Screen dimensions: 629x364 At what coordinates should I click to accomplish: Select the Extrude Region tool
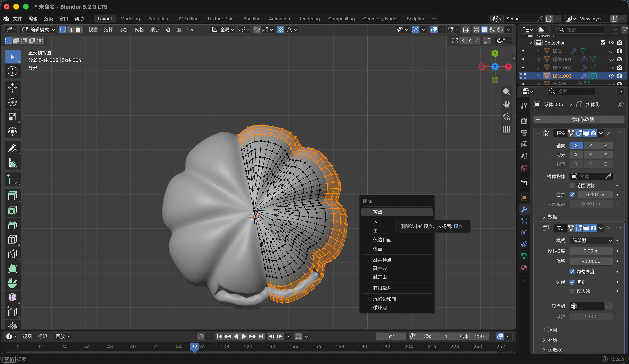12,196
